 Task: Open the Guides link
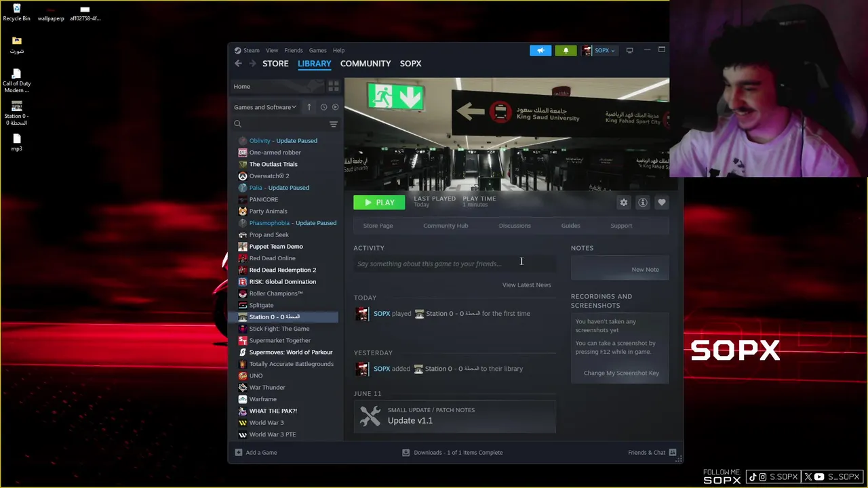570,226
